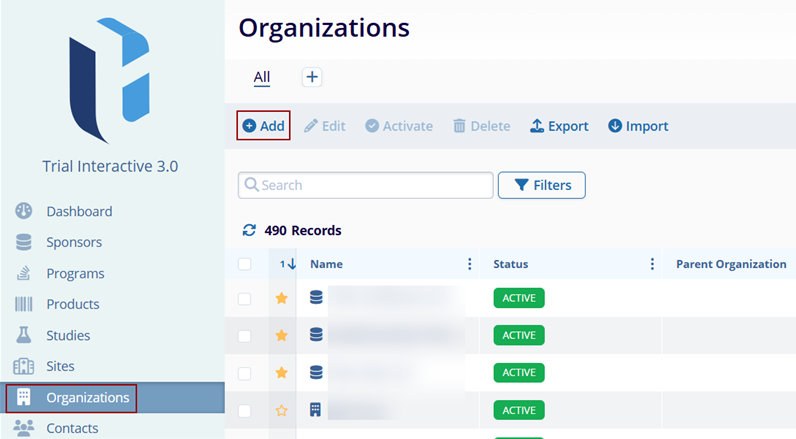
Task: Open the Sites section
Action: [x=60, y=366]
